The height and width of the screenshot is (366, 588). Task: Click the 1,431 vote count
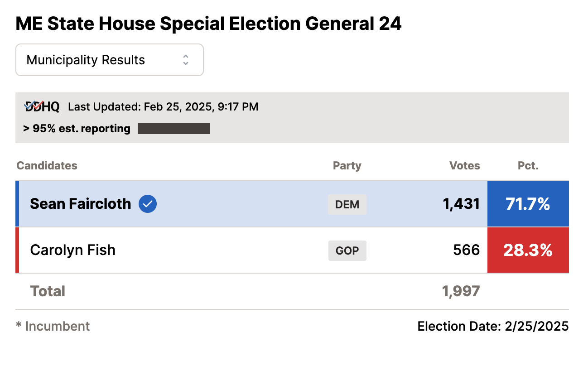click(x=461, y=204)
